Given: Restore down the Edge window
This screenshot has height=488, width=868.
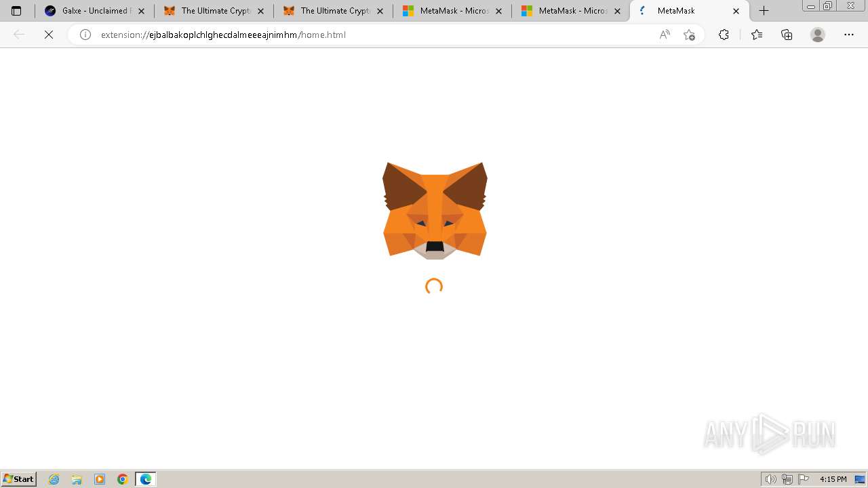Looking at the screenshot, I should click(x=828, y=6).
